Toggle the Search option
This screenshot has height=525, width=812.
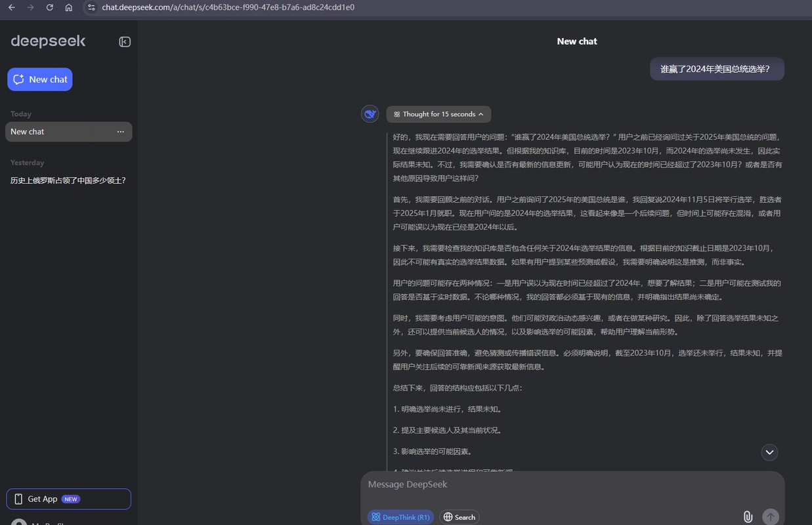point(459,517)
